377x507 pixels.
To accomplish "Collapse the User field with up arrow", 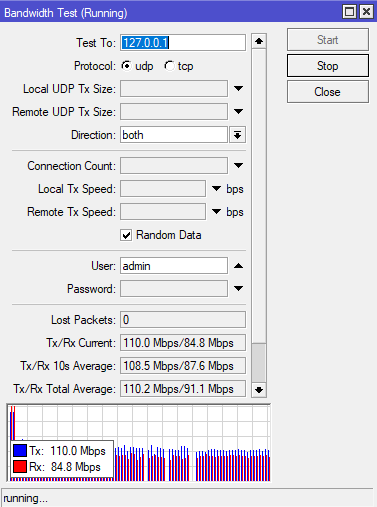I will 238,266.
